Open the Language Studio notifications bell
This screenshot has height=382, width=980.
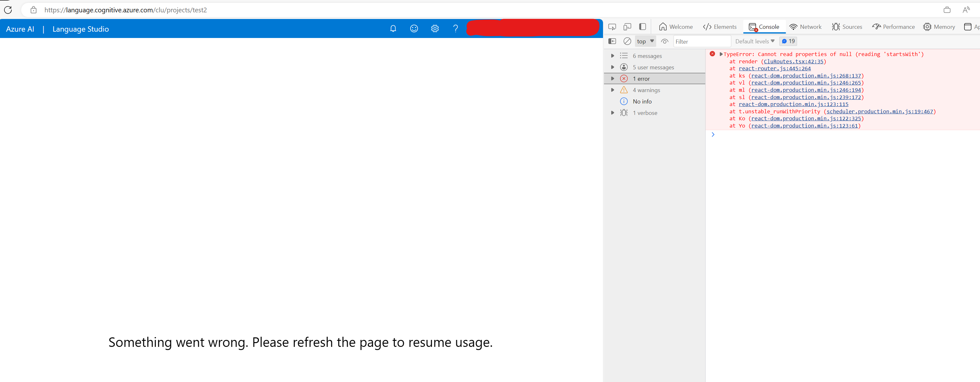pos(393,28)
